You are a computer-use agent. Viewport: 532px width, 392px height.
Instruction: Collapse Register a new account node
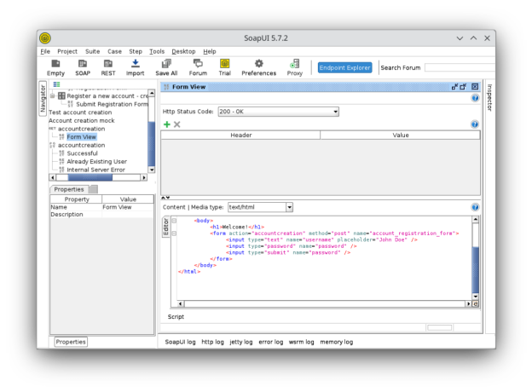pos(52,96)
